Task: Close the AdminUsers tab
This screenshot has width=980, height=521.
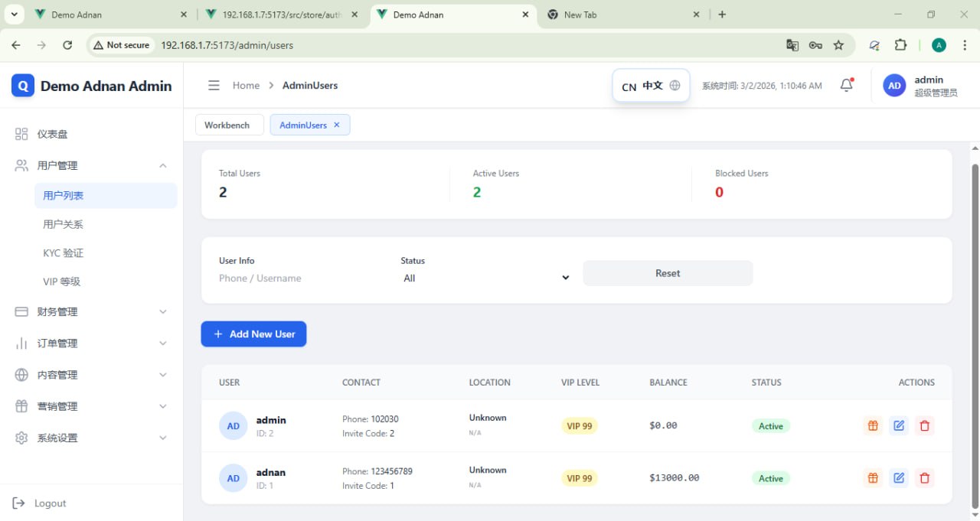Action: [336, 125]
